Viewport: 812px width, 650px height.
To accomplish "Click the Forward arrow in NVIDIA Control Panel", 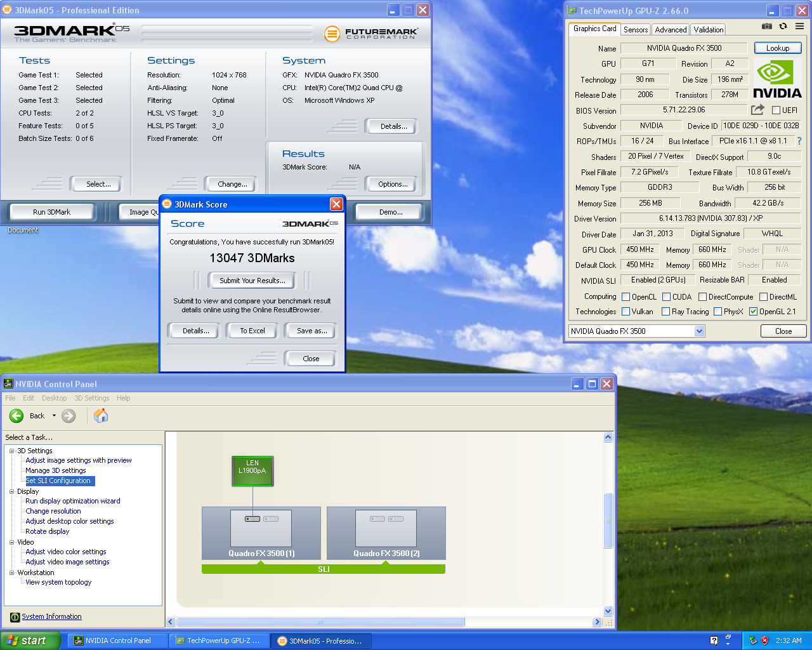I will [69, 416].
